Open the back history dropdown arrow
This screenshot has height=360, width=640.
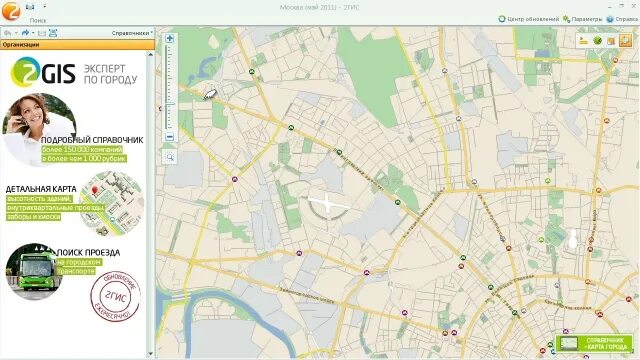(x=16, y=33)
